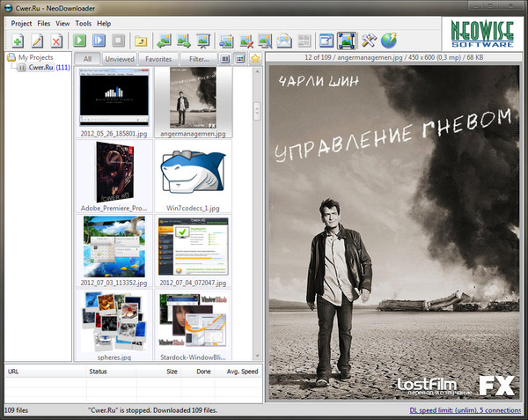Click the Edit Project pencil icon
528x420 pixels.
coord(37,41)
